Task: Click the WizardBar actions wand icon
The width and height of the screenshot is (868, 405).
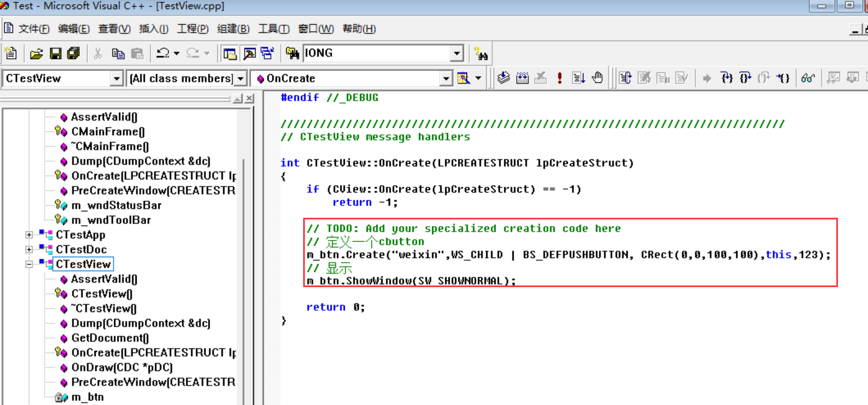Action: (463, 78)
